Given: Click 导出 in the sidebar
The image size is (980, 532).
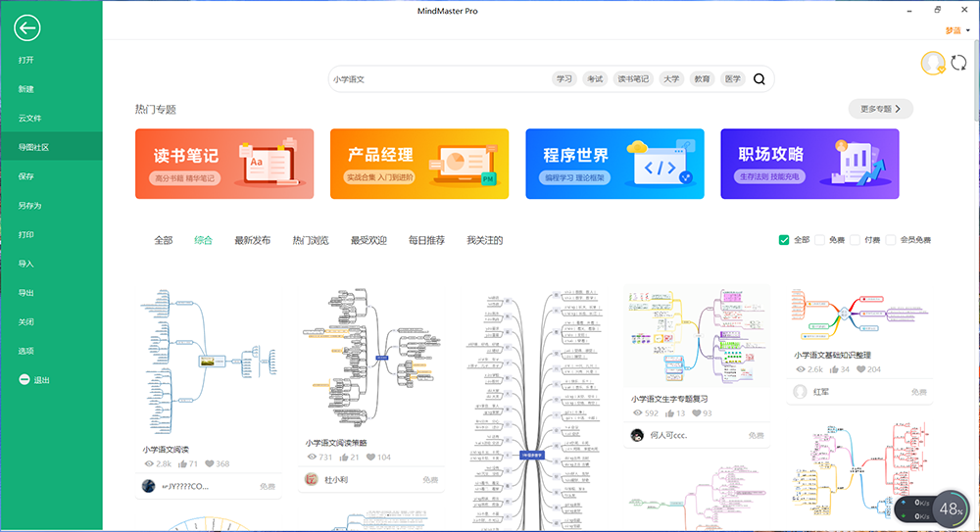Looking at the screenshot, I should pyautogui.click(x=51, y=293).
